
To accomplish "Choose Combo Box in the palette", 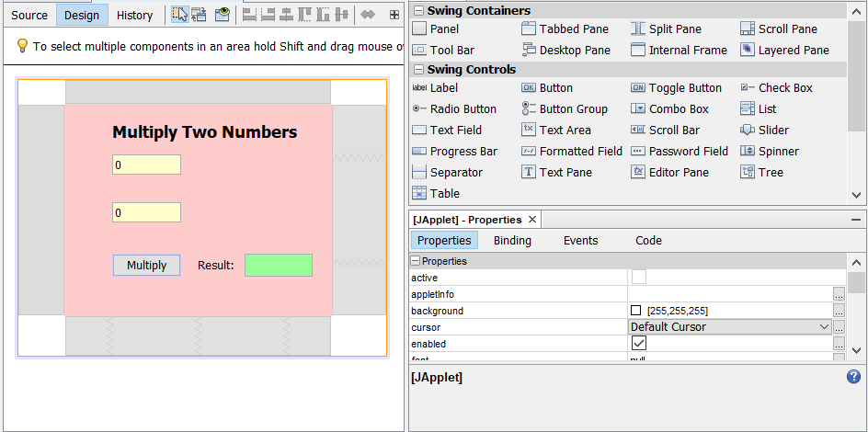I will click(669, 109).
